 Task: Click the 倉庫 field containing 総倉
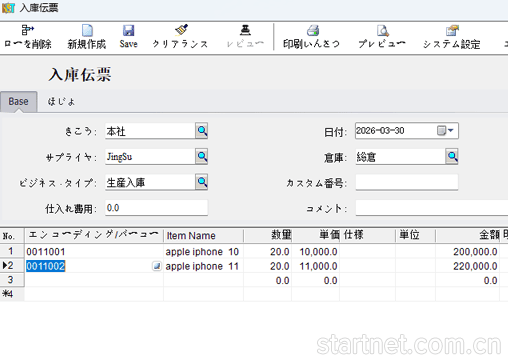click(x=401, y=157)
